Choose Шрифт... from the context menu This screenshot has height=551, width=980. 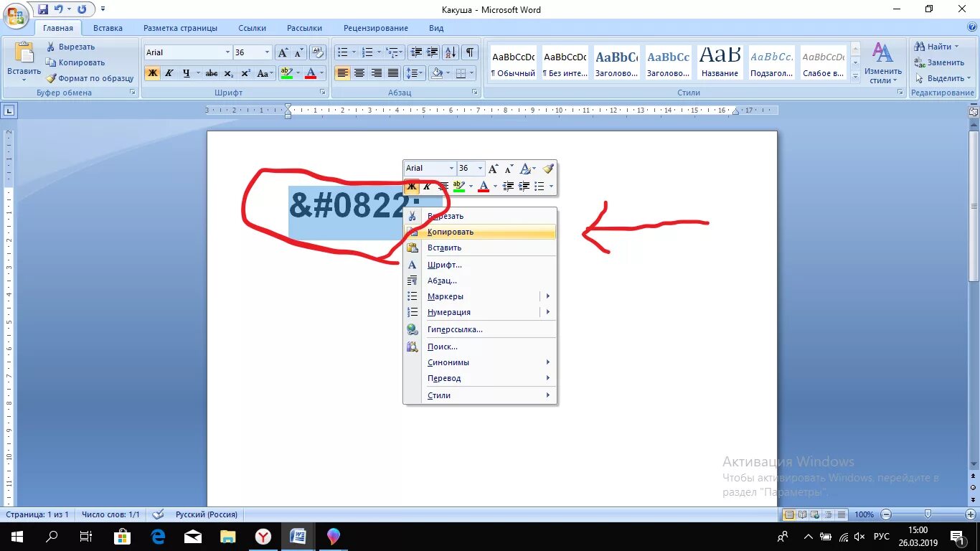[x=480, y=265]
